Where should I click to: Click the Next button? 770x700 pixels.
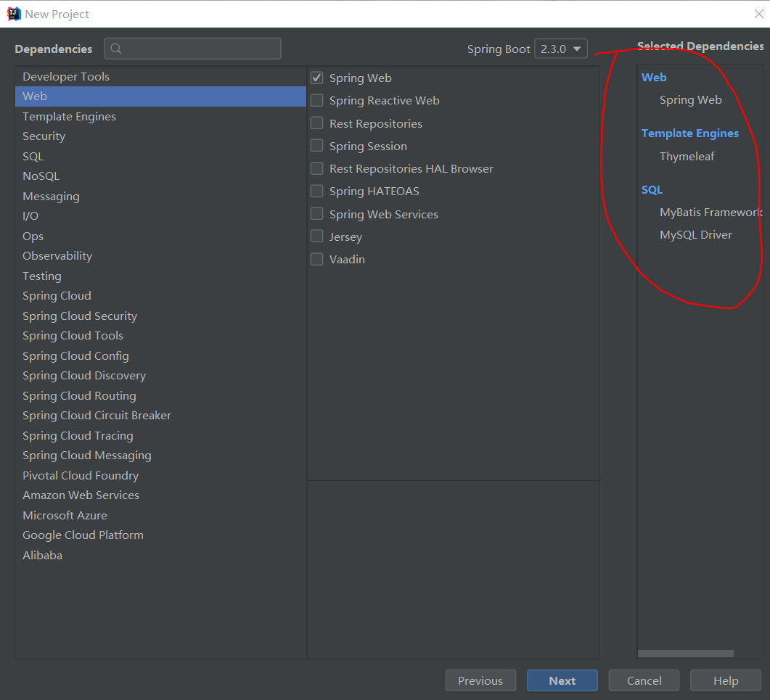click(562, 680)
